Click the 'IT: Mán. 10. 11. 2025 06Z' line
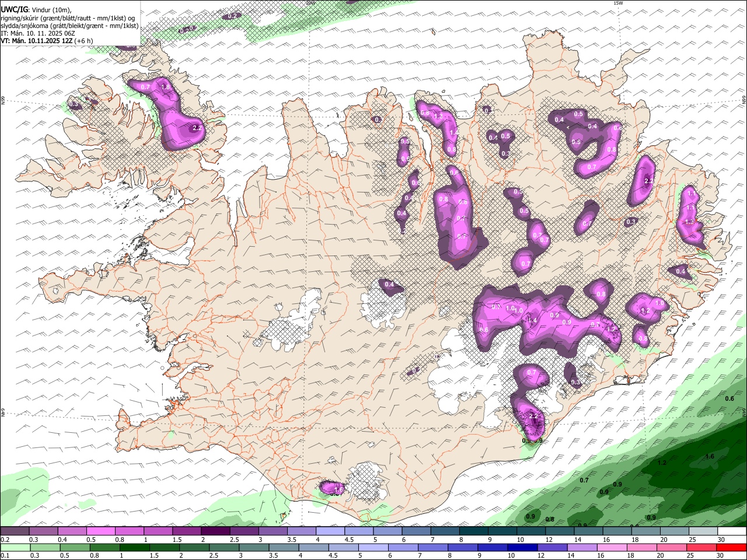Screen dimensions: 747x560 click(38, 33)
